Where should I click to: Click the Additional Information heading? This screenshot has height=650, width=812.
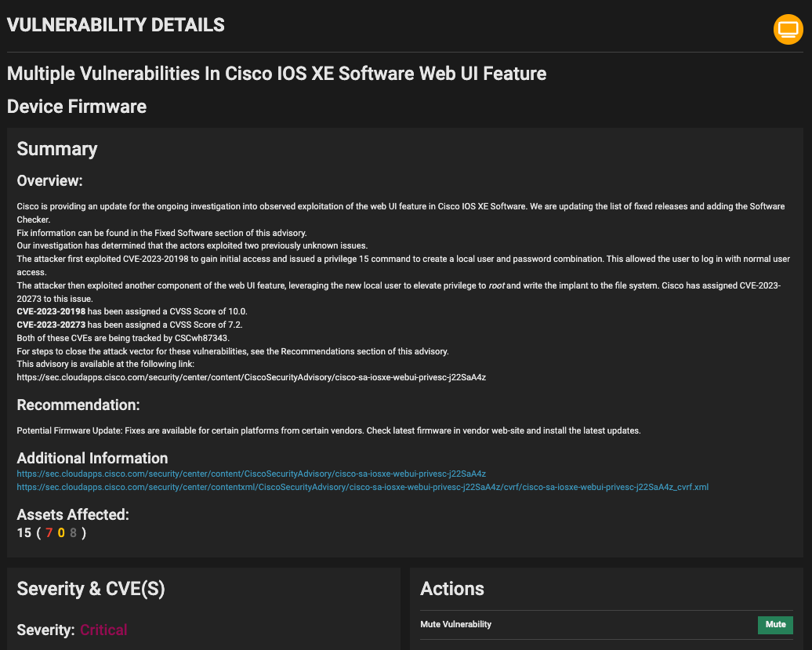click(x=92, y=459)
